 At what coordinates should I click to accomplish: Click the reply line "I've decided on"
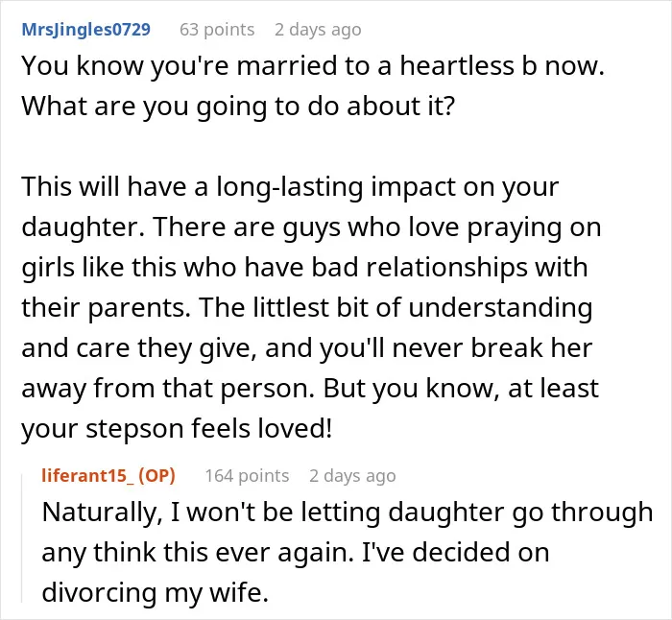(x=456, y=552)
